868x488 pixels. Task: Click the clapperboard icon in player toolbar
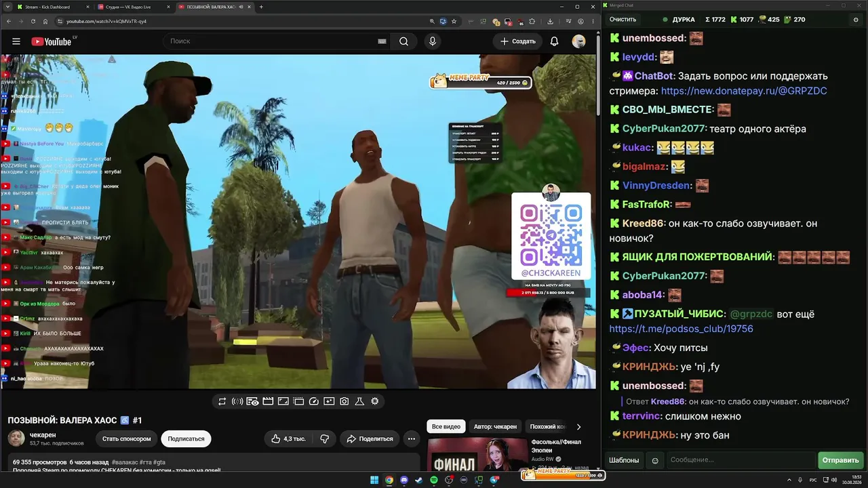click(268, 401)
